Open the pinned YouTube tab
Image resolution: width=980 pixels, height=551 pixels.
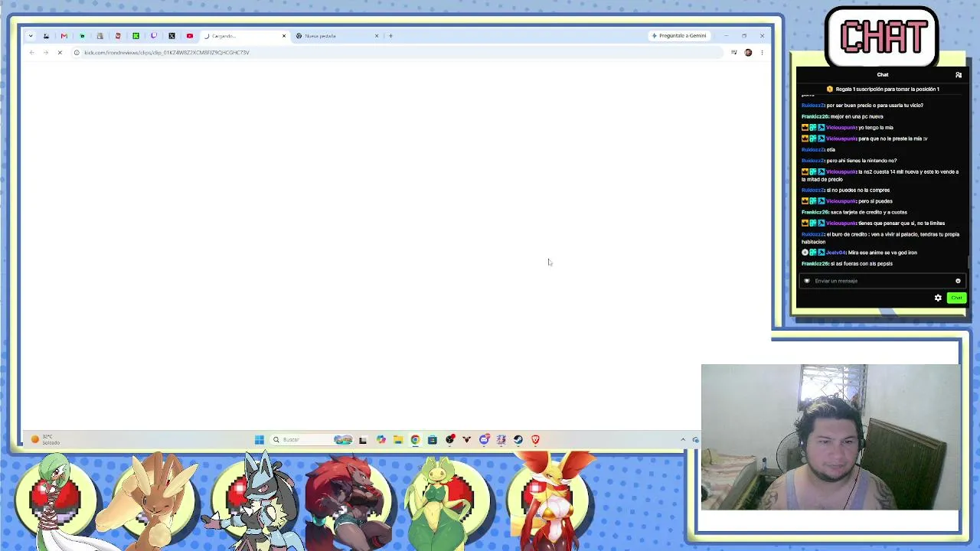(190, 36)
